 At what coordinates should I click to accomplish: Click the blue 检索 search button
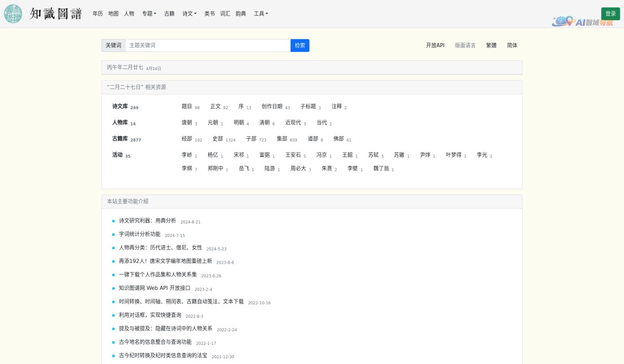(x=300, y=46)
